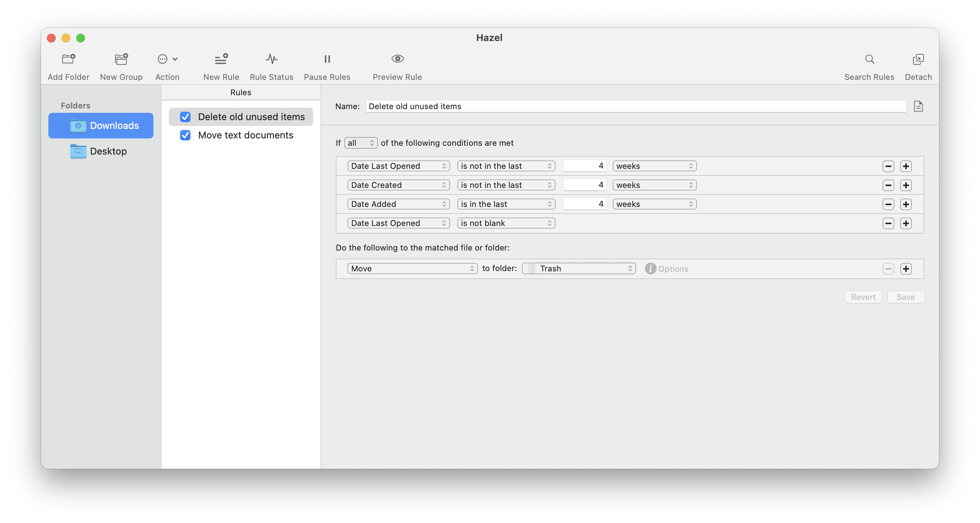Uncheck the Move text documents rule
The image size is (980, 523).
coord(185,135)
